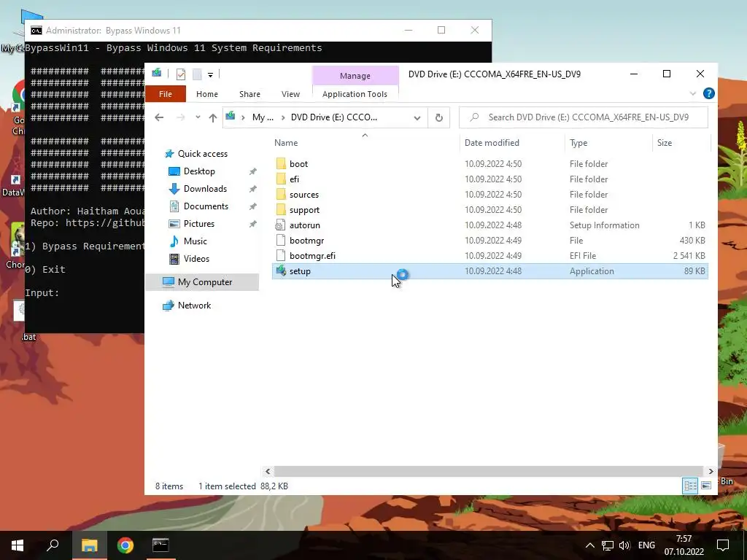Sort by the Size column header
The height and width of the screenshot is (560, 747).
point(665,143)
